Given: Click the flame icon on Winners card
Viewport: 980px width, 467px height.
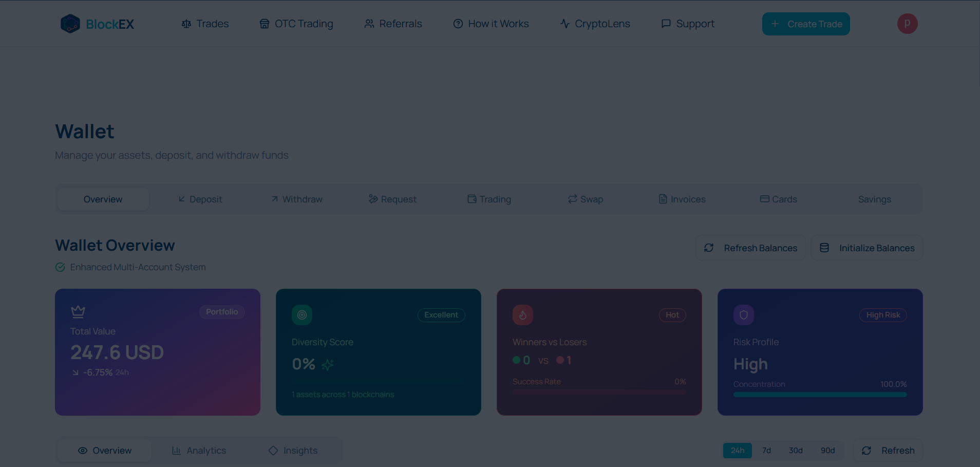Looking at the screenshot, I should coord(523,315).
